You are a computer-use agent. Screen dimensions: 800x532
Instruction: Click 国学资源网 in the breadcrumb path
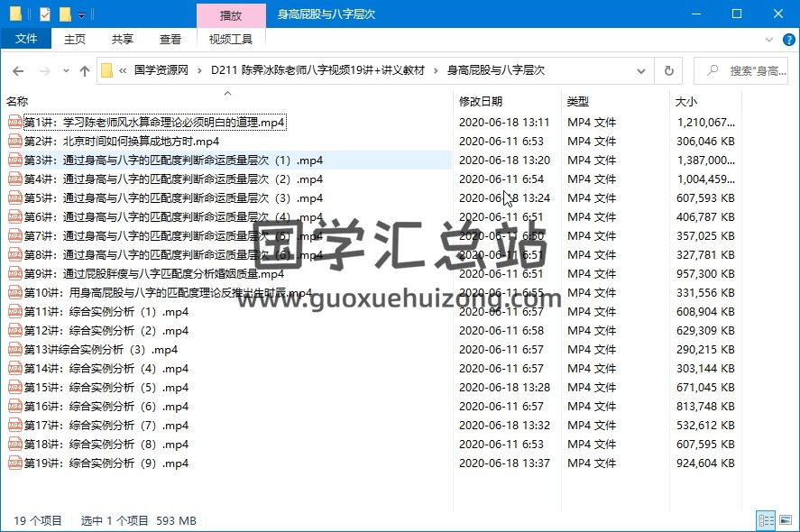coord(161,70)
